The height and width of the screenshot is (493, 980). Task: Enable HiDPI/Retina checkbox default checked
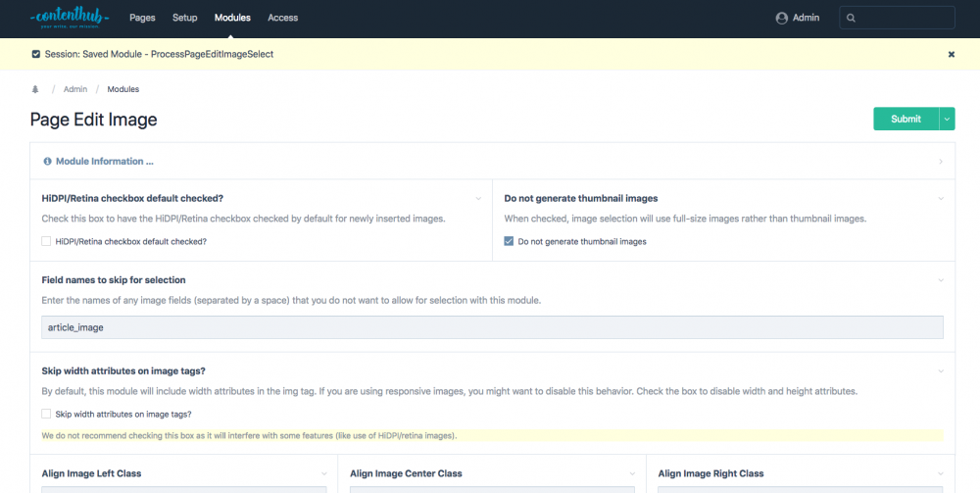point(46,241)
